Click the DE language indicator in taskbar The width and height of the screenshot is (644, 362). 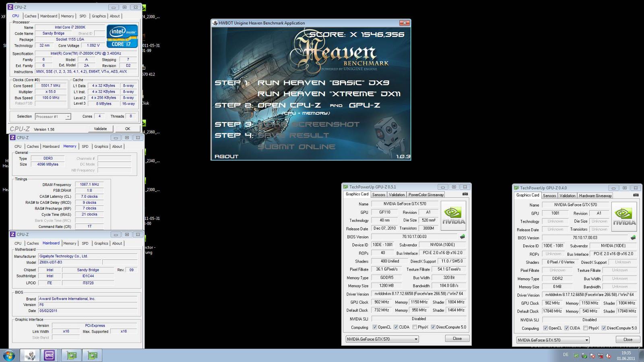click(x=566, y=355)
